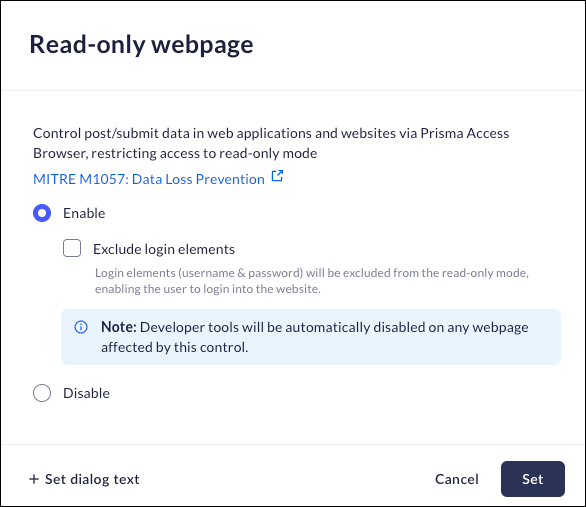
Task: Click the external link icon after MITRE link
Action: click(277, 176)
